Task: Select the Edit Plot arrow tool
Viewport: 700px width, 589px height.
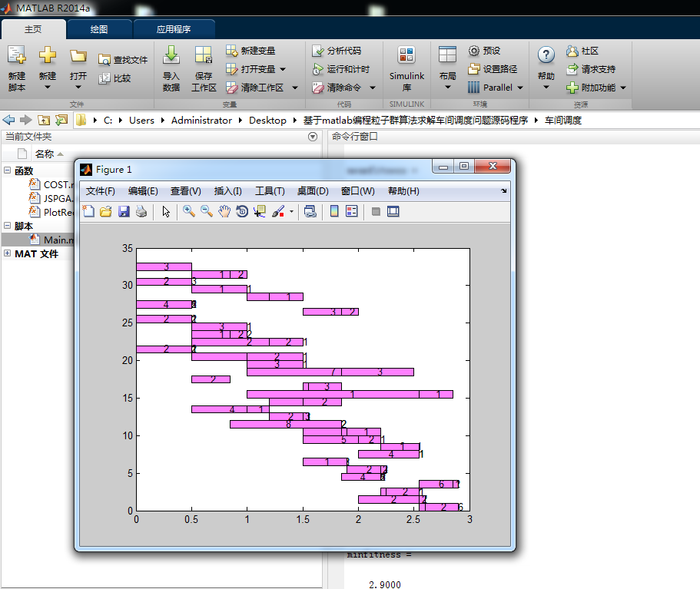Action: coord(166,211)
